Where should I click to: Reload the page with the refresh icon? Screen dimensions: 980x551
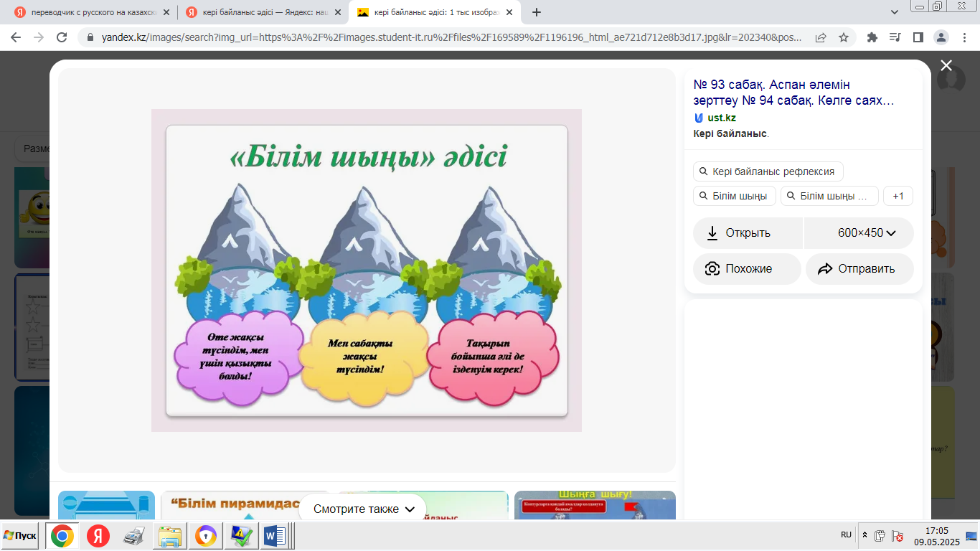62,37
